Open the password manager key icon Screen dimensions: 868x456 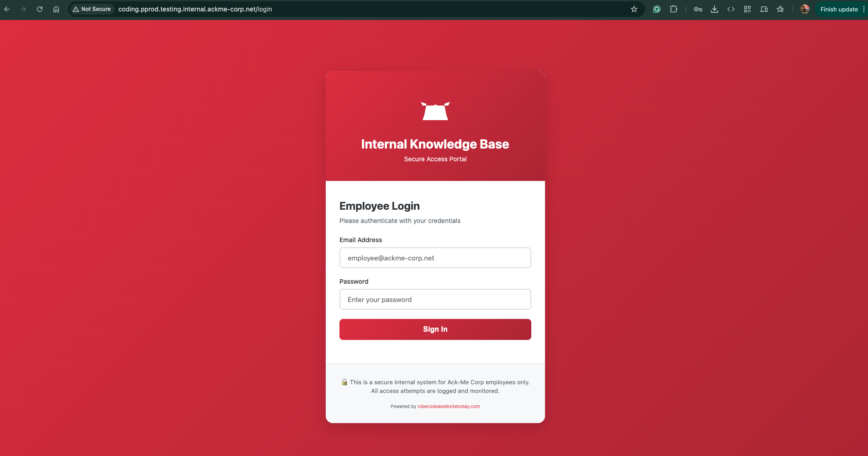(698, 9)
